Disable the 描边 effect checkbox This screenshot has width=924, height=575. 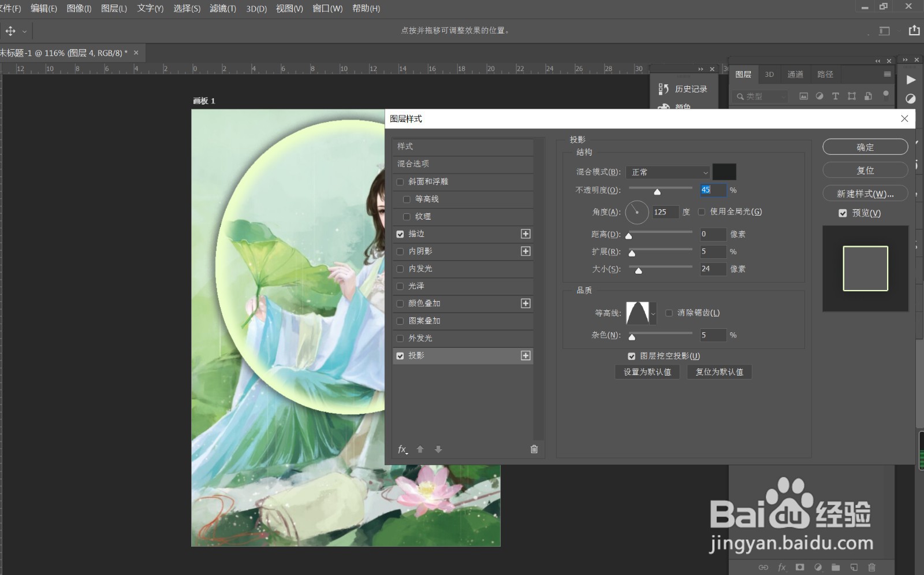400,234
